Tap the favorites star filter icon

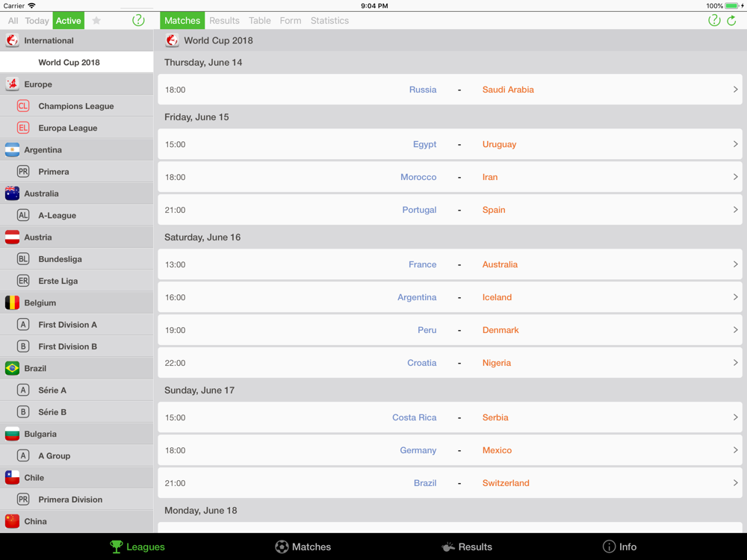pyautogui.click(x=96, y=20)
